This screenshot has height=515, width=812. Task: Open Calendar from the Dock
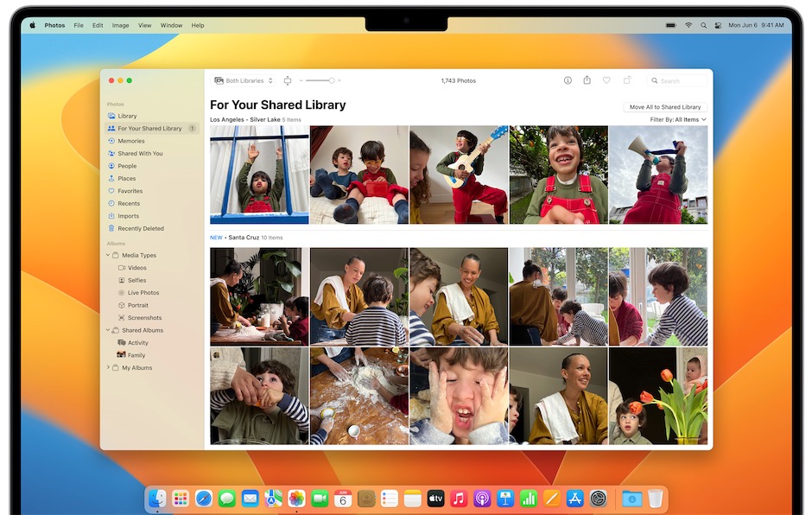343,499
